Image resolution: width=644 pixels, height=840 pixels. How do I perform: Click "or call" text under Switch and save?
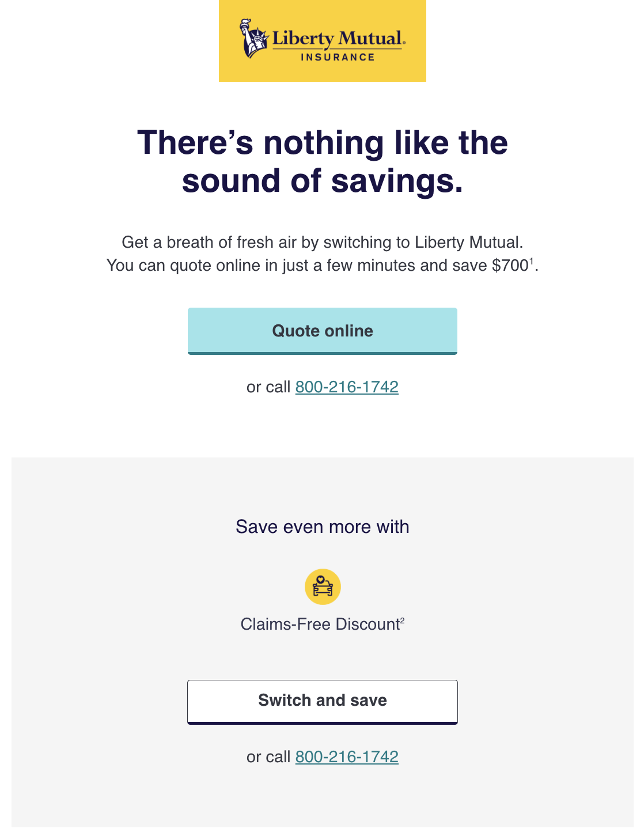(x=268, y=756)
